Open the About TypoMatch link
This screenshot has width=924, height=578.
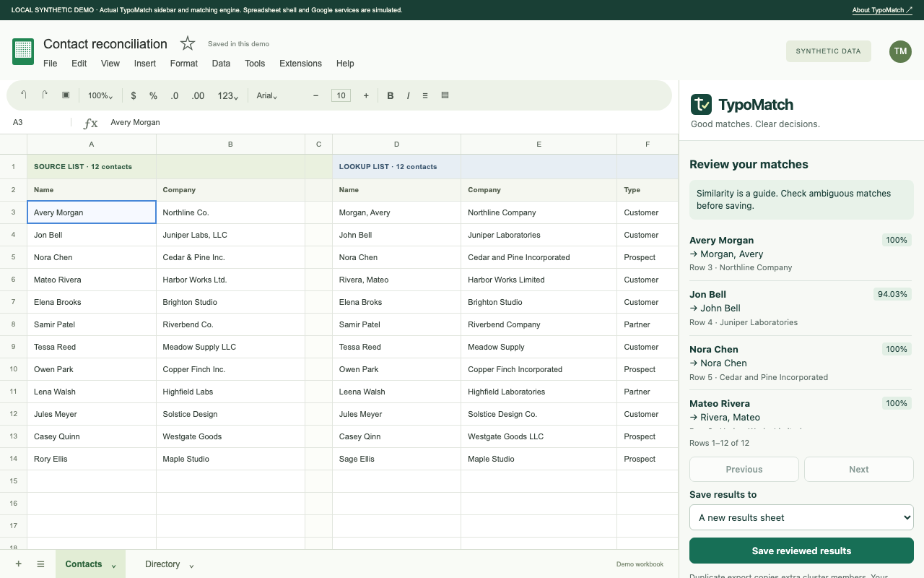pyautogui.click(x=882, y=10)
